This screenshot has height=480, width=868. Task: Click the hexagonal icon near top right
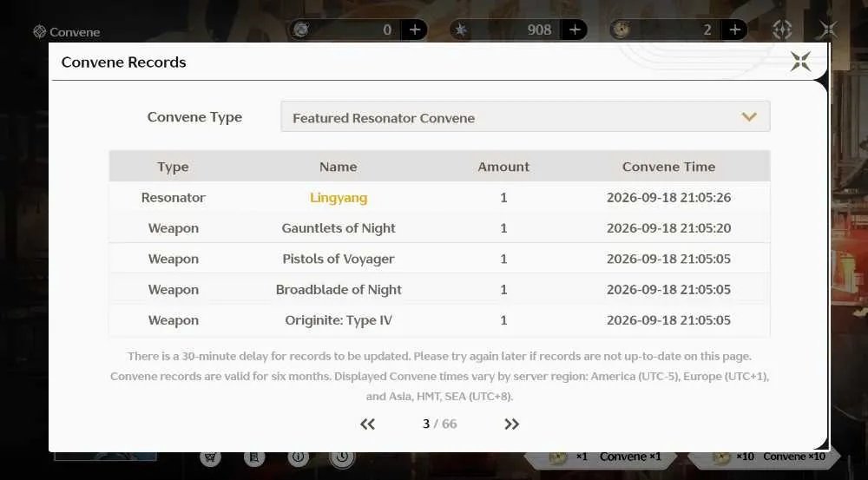(x=782, y=30)
